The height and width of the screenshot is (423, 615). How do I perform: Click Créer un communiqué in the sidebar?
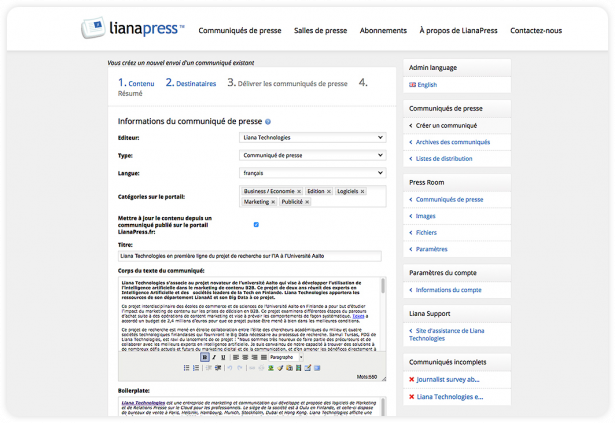pos(446,126)
